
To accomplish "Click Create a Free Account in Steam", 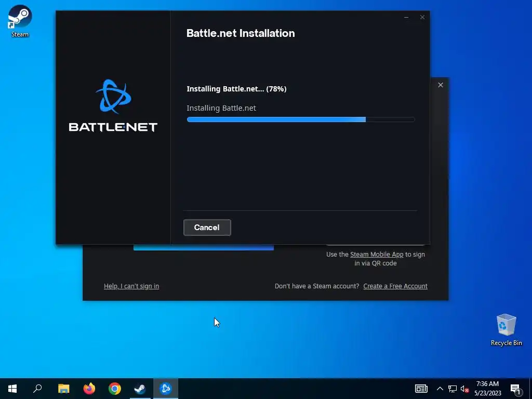I will 395,286.
